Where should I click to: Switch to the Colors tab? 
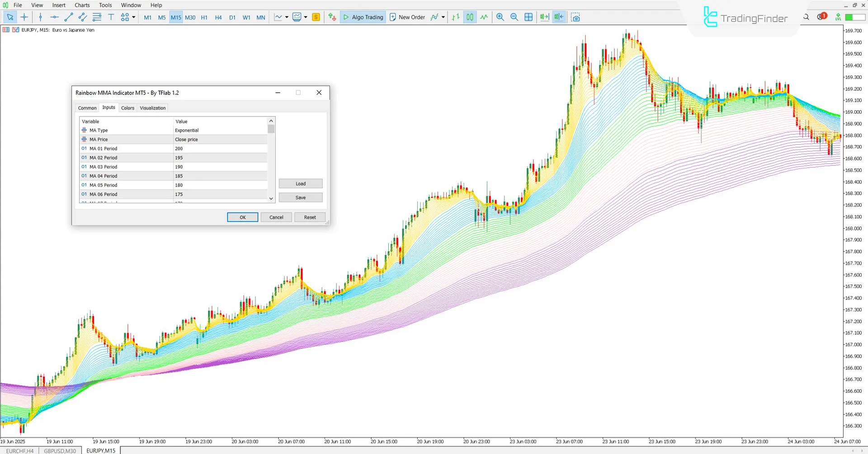[127, 108]
